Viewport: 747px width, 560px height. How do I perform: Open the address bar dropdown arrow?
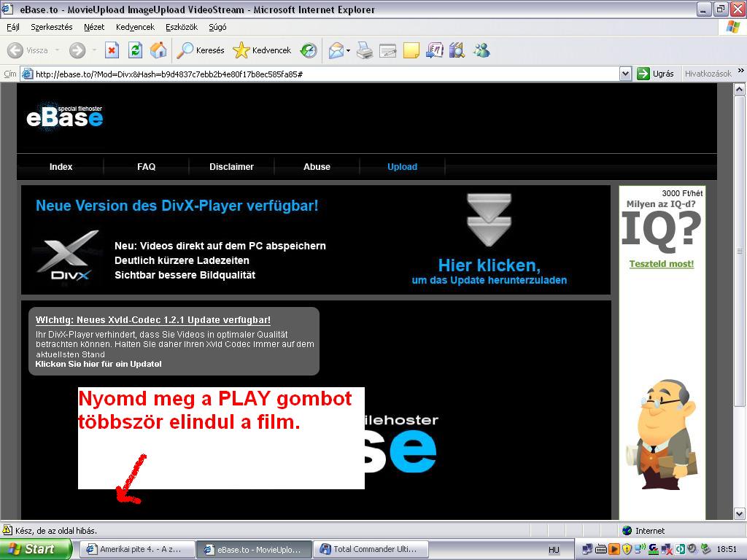coord(625,74)
